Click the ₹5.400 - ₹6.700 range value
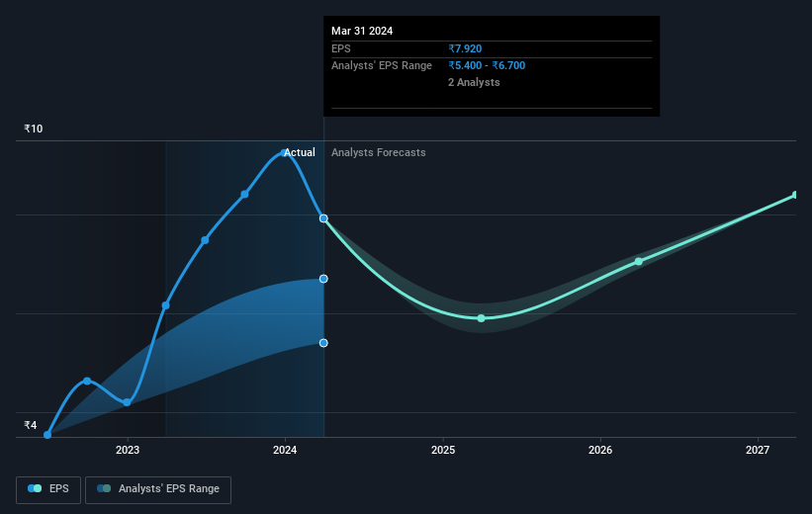 [487, 66]
